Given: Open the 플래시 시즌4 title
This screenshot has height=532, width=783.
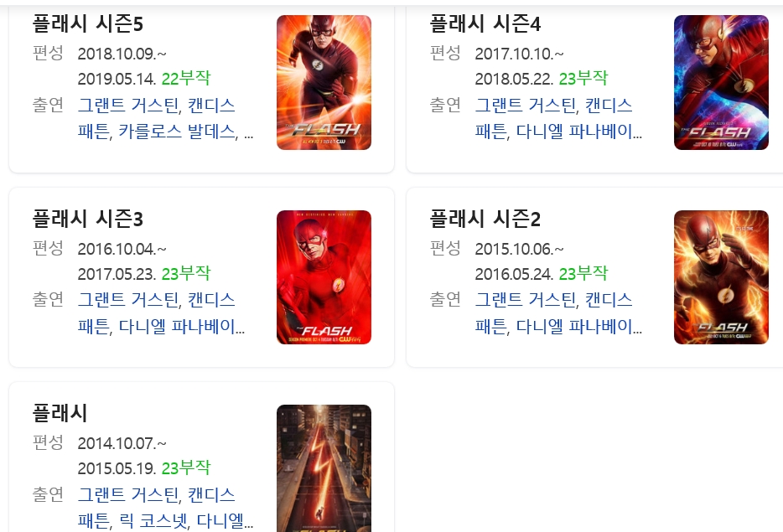Looking at the screenshot, I should click(x=485, y=24).
